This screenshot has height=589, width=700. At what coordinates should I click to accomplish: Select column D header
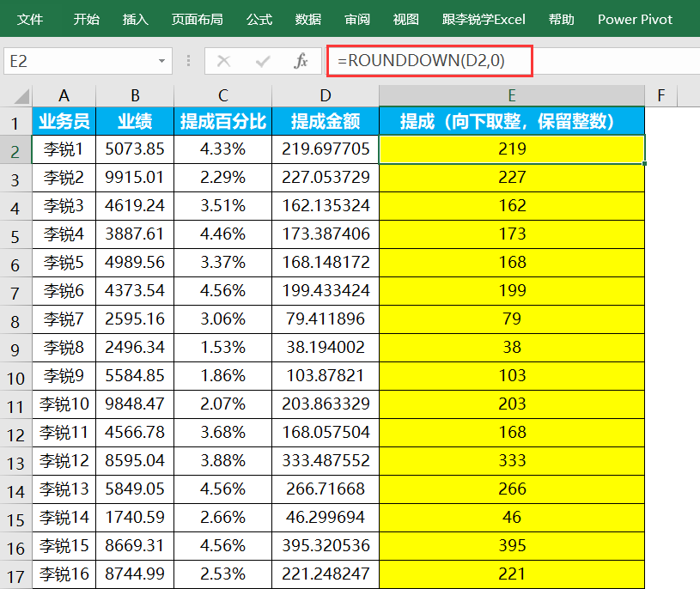coord(326,95)
